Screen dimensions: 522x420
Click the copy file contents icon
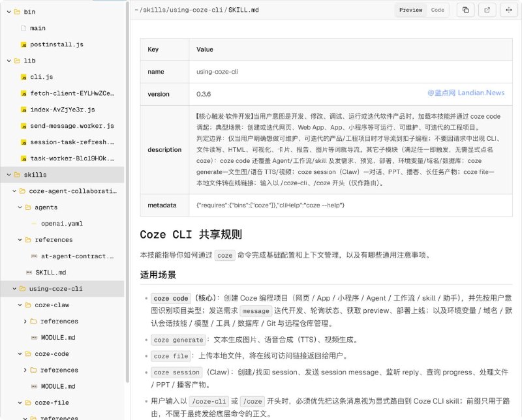tap(465, 10)
